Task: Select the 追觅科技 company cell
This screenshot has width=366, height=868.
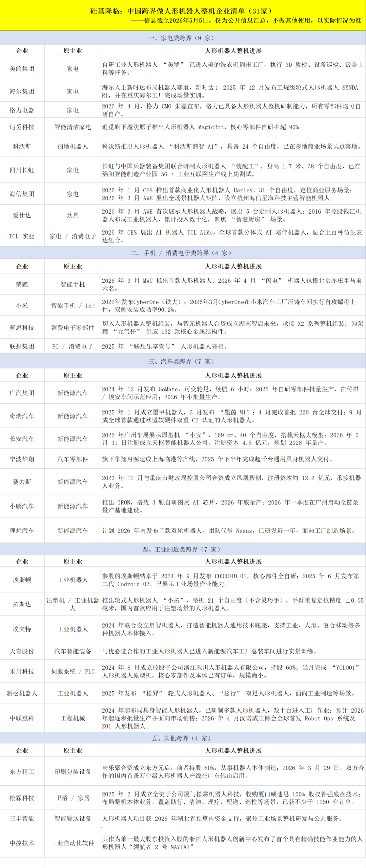Action: pyautogui.click(x=22, y=127)
